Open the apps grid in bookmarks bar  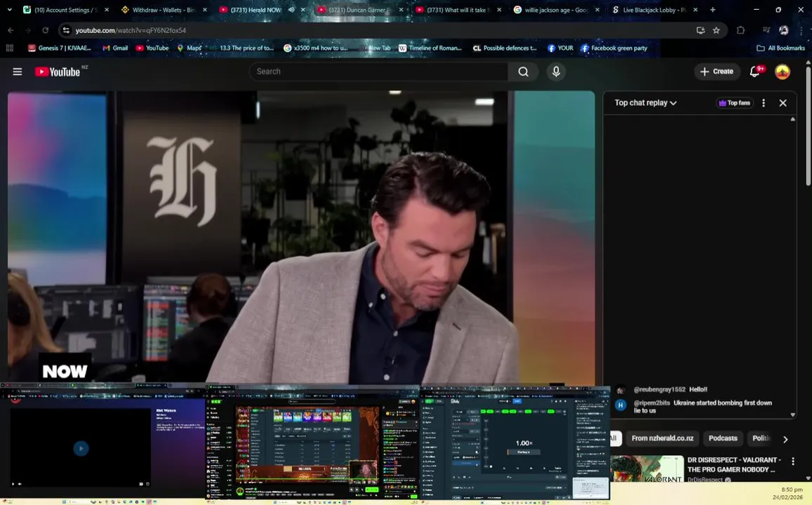(x=9, y=48)
